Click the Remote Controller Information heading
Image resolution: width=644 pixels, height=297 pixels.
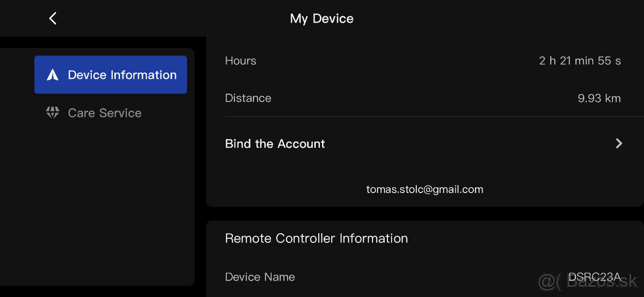click(x=316, y=238)
